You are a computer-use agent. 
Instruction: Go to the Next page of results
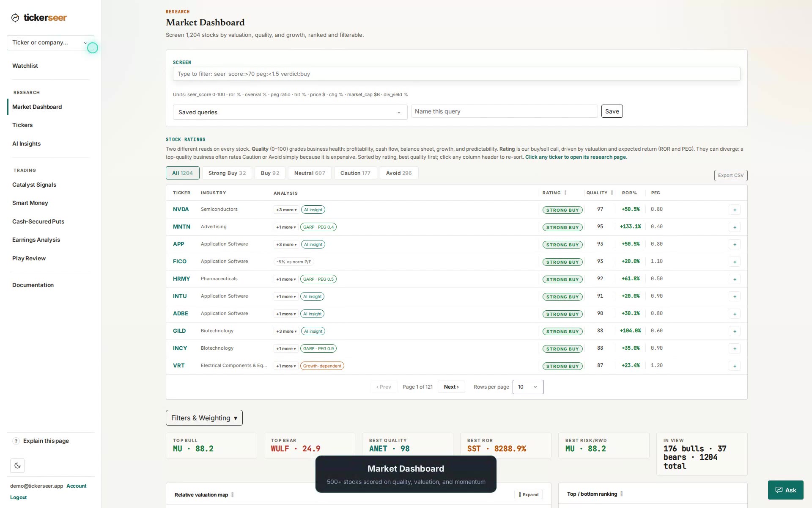pyautogui.click(x=451, y=387)
